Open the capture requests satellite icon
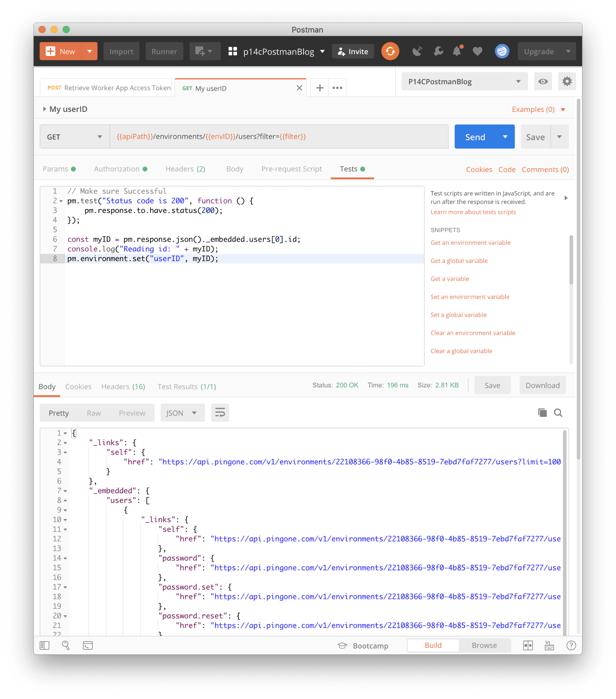 [417, 51]
